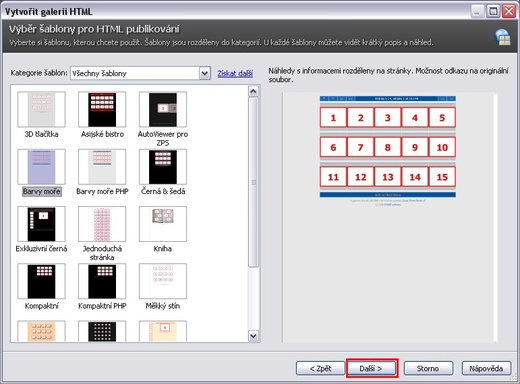Screen dimensions: 520x384
Task: Pick the Jednoduchá stránka template
Action: [102, 224]
